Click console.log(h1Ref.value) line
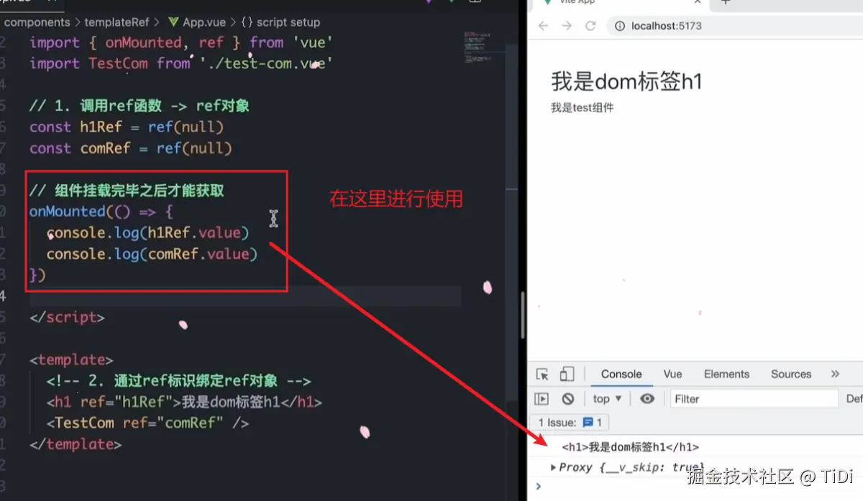Image resolution: width=868 pixels, height=501 pixels. pyautogui.click(x=147, y=233)
